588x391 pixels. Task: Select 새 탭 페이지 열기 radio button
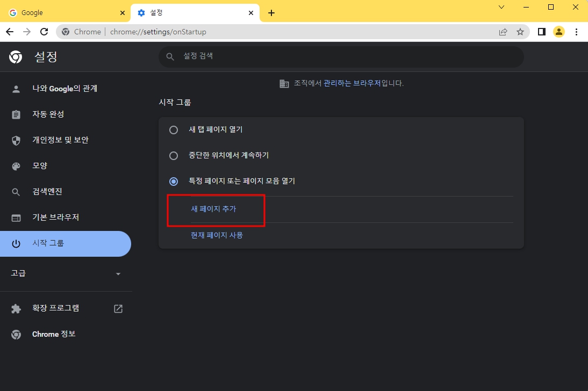tap(174, 129)
